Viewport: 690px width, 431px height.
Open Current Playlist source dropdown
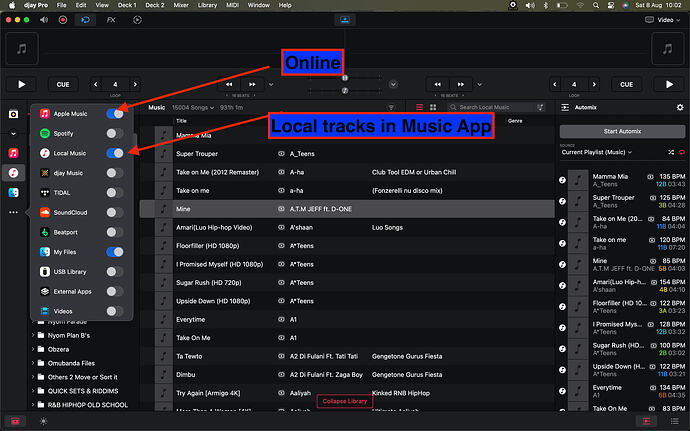[597, 152]
